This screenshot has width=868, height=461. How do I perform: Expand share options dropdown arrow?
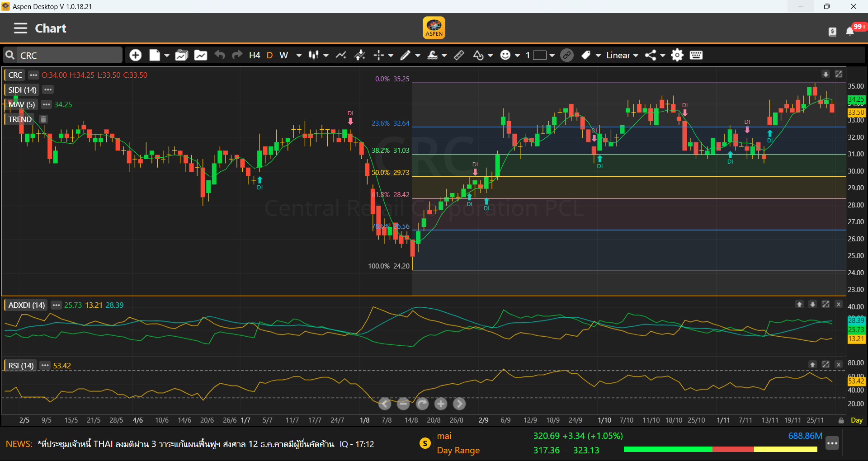(663, 55)
